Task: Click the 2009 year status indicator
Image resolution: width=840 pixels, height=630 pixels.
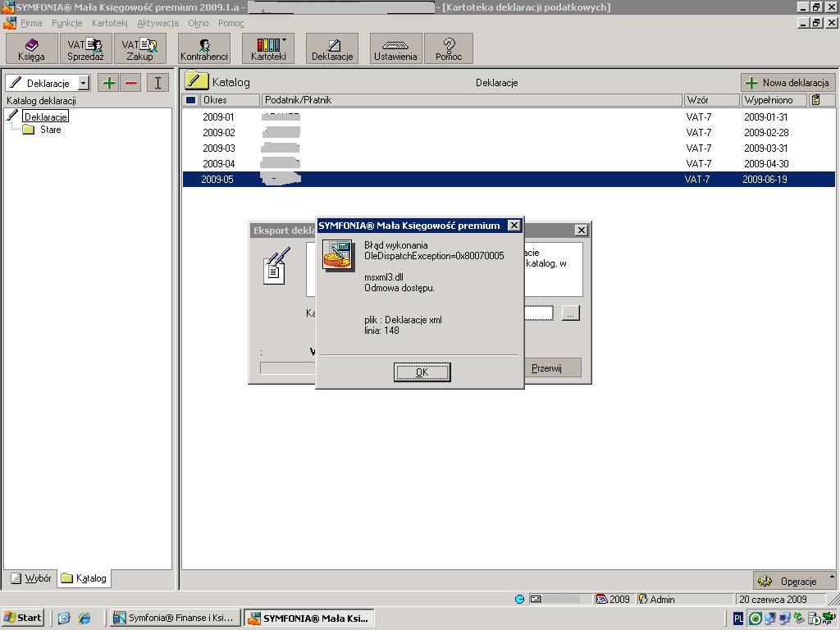Action: 614,599
